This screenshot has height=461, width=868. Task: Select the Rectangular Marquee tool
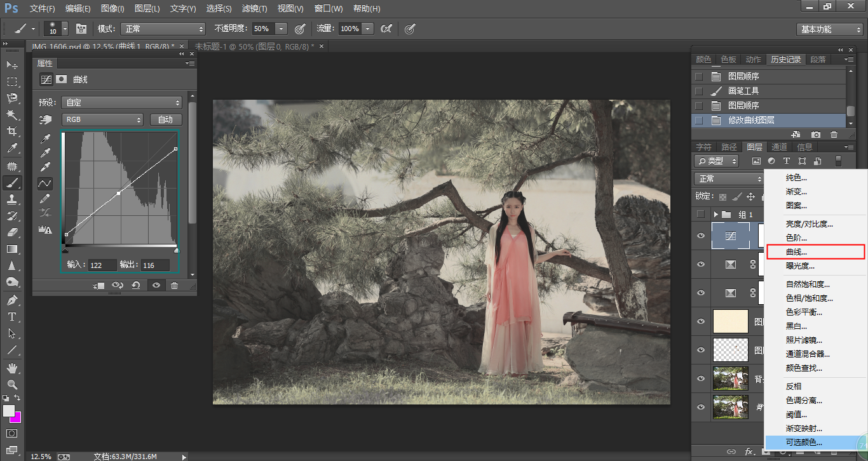12,82
